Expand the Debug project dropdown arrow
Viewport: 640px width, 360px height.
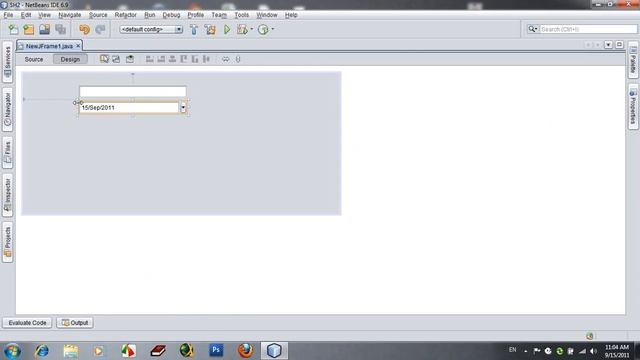pos(251,29)
